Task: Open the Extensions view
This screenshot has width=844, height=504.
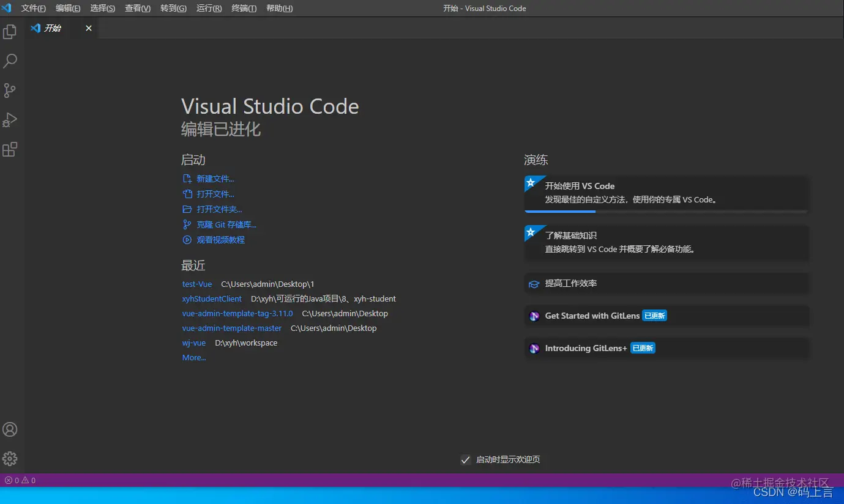Action: click(10, 149)
